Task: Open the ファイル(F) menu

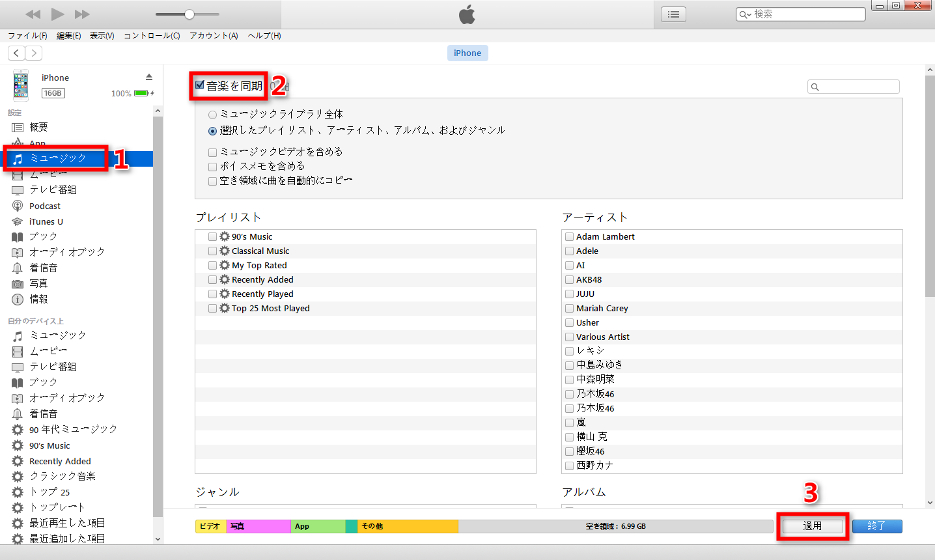Action: pos(27,36)
